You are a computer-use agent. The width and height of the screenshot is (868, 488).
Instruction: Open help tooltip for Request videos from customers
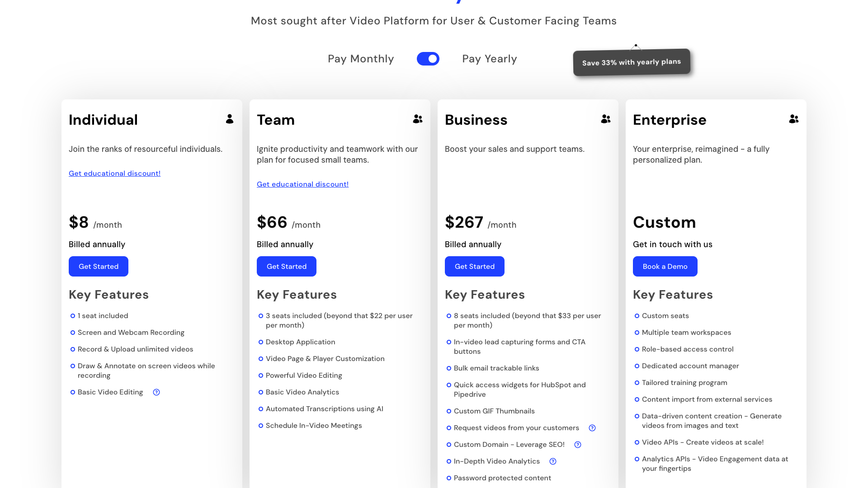[592, 427]
